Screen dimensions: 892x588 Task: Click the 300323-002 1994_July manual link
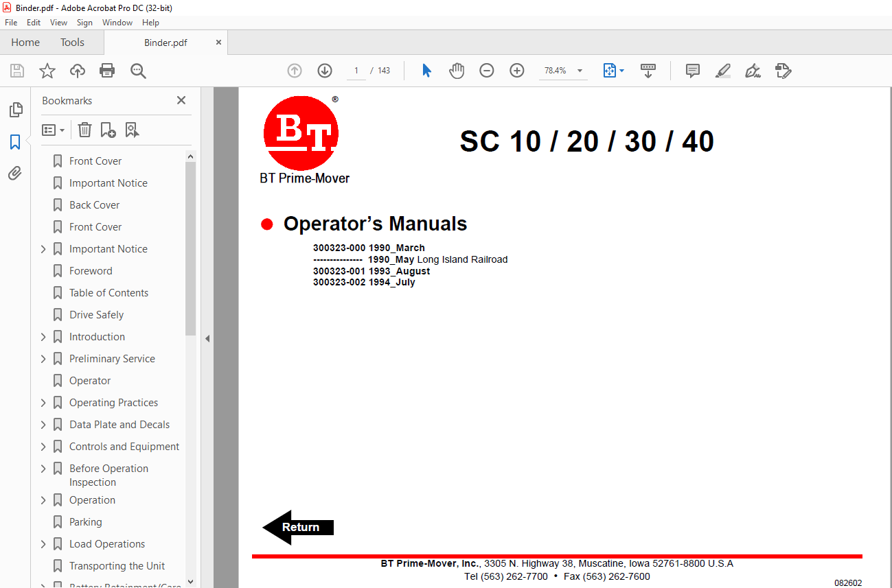(x=364, y=282)
